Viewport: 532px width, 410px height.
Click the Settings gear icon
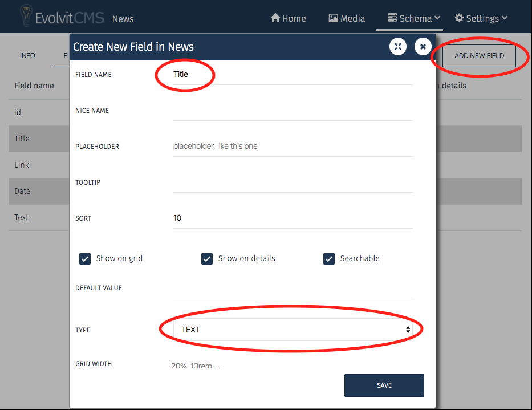click(459, 18)
